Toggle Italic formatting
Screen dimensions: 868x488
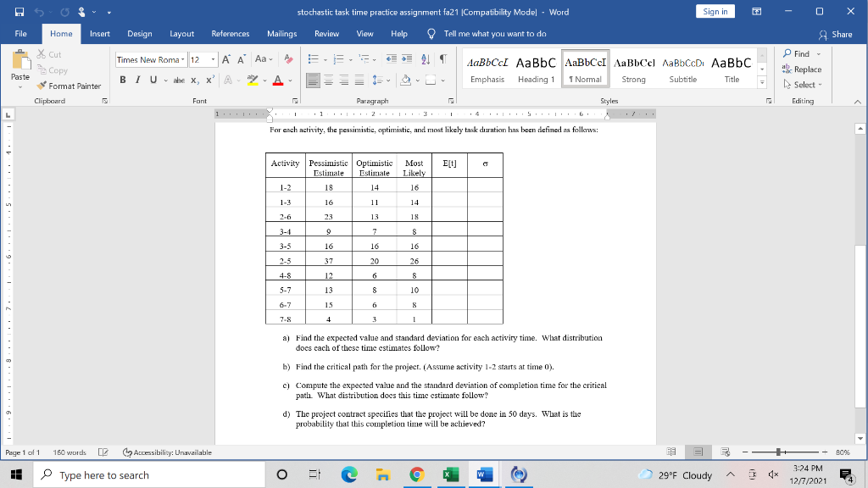pyautogui.click(x=137, y=80)
